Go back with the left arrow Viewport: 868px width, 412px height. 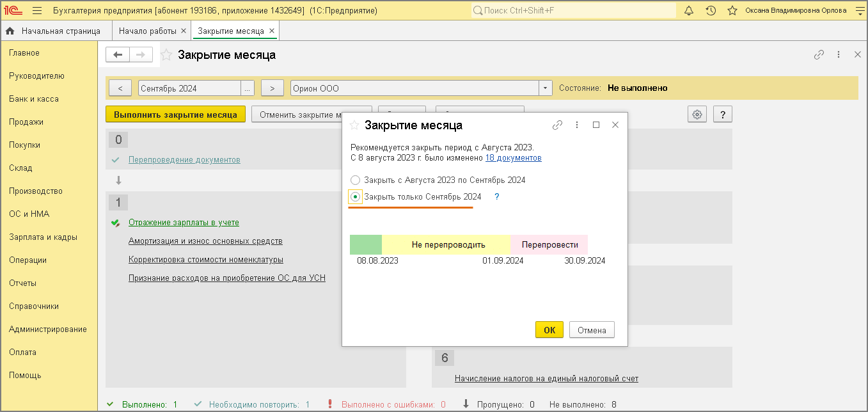coord(118,55)
